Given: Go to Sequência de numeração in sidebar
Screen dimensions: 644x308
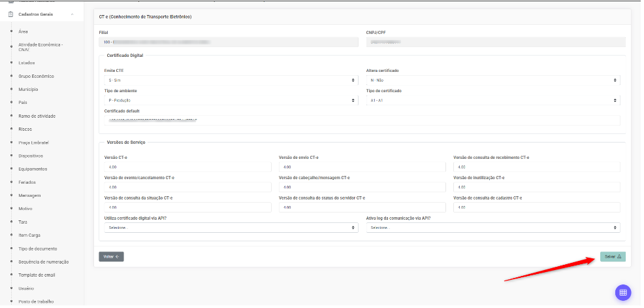Looking at the screenshot, I should pyautogui.click(x=44, y=262).
